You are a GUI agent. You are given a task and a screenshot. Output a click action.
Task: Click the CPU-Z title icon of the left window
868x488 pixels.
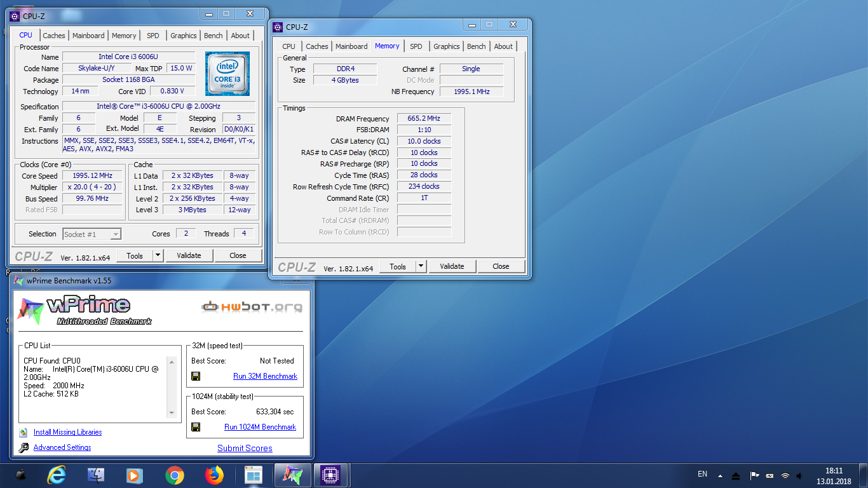tap(15, 16)
